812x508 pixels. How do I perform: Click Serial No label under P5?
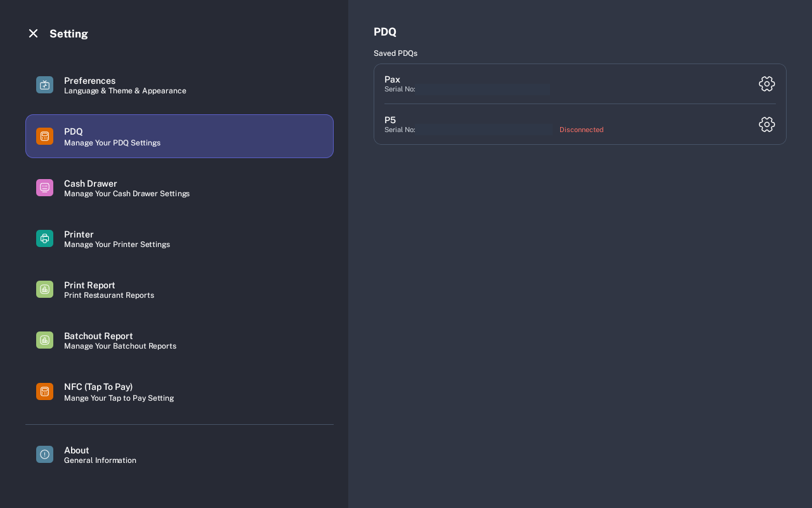pyautogui.click(x=400, y=130)
